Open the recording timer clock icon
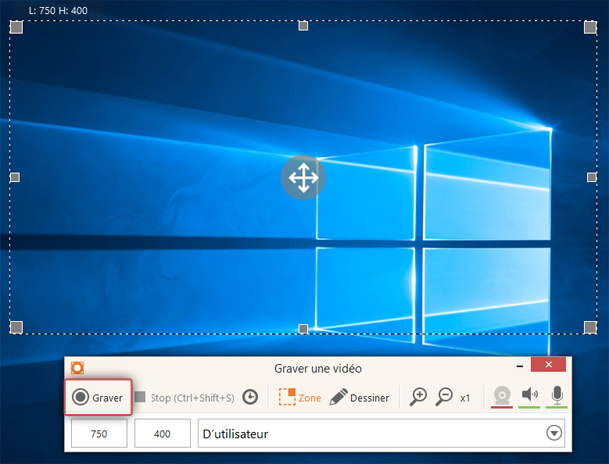The height and width of the screenshot is (464, 609). pos(250,397)
